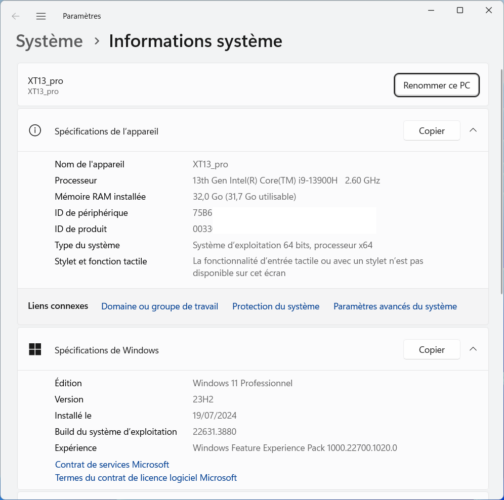Open Protection du système link

(276, 306)
